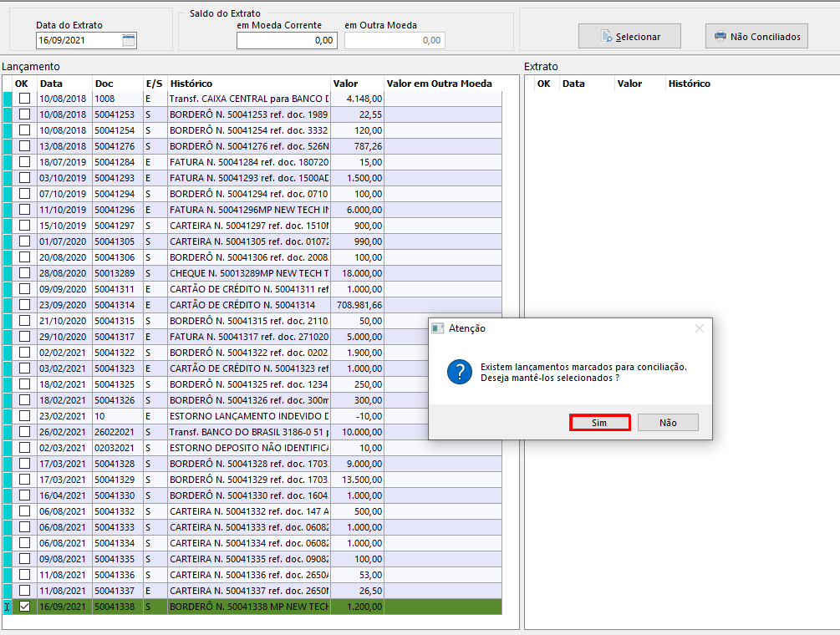
Task: Select doc cell 50041297
Action: (x=118, y=226)
